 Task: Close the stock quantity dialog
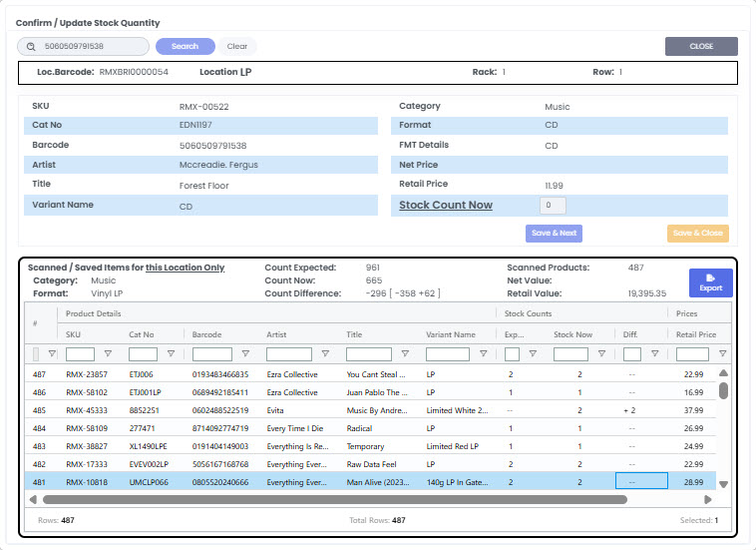(701, 46)
